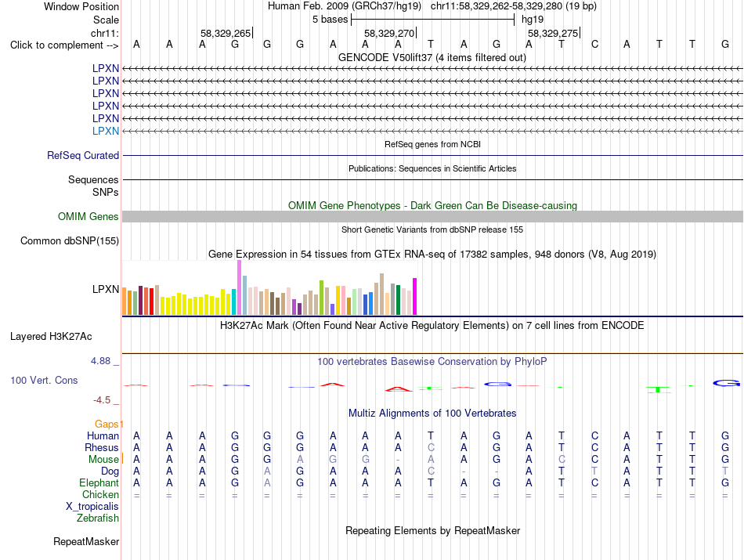Click the '5 bases' scale label
This screenshot has width=744, height=560.
pos(330,20)
